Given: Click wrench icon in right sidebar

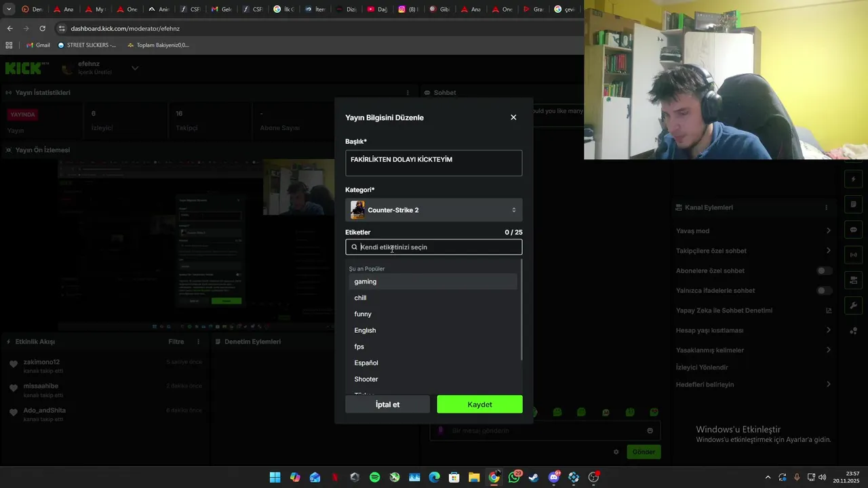Looking at the screenshot, I should coord(854,306).
